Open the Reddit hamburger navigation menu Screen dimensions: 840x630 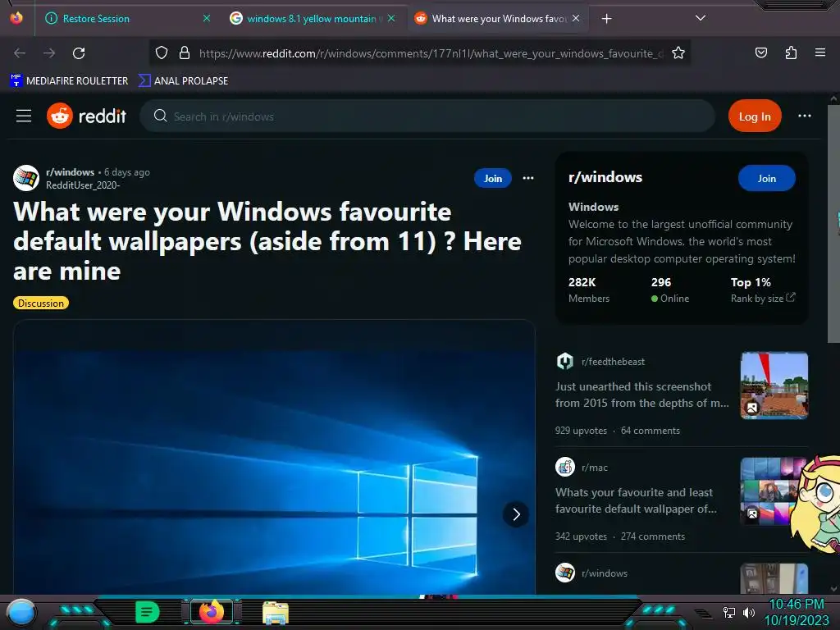click(24, 116)
